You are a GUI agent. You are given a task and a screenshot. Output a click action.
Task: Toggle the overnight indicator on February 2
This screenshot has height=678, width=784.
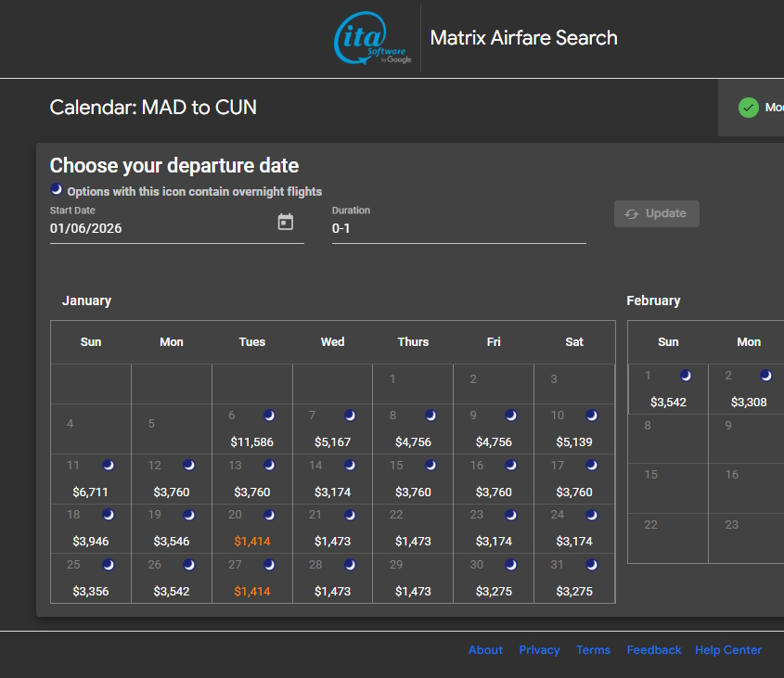click(766, 376)
